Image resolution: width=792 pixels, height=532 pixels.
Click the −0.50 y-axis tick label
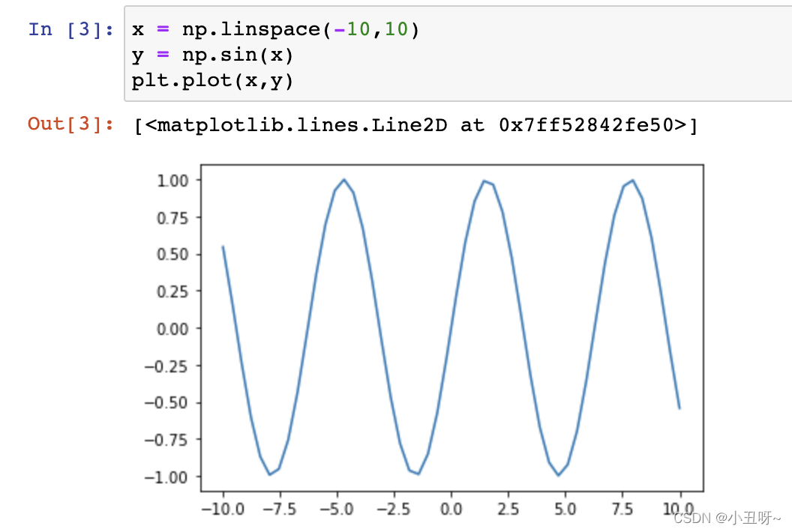click(166, 403)
